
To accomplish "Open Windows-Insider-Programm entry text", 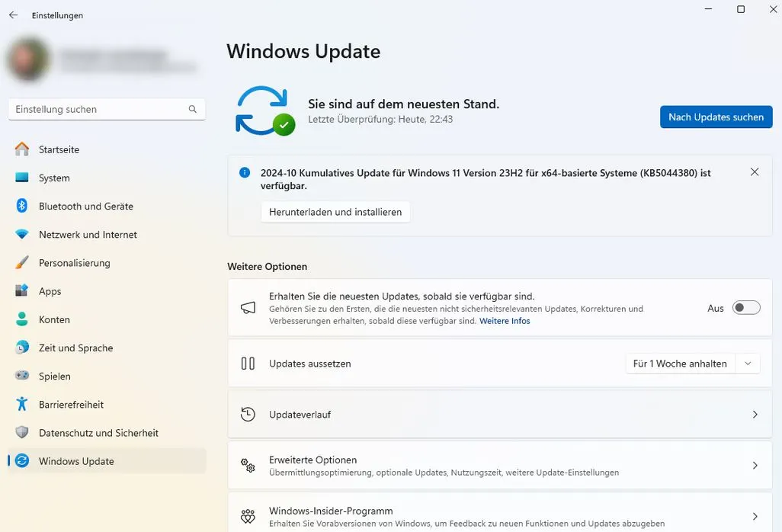I will [x=331, y=511].
